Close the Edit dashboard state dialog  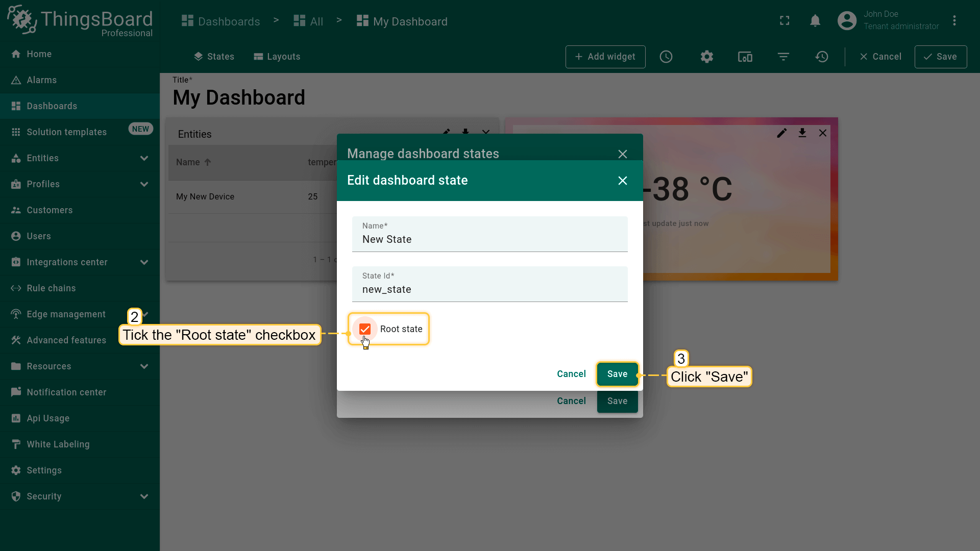622,181
